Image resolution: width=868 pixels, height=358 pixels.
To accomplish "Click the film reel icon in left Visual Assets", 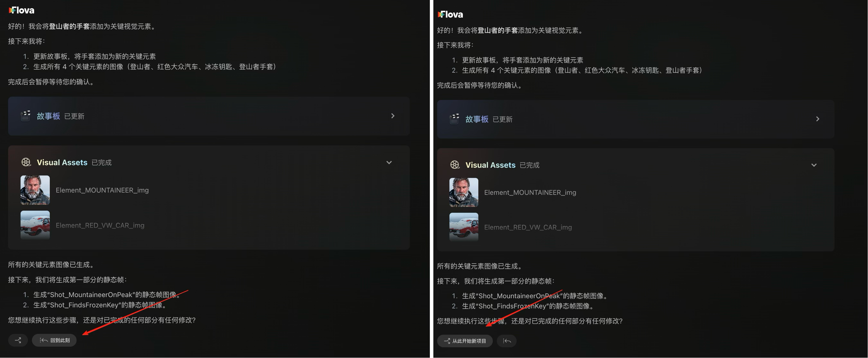I will (26, 162).
